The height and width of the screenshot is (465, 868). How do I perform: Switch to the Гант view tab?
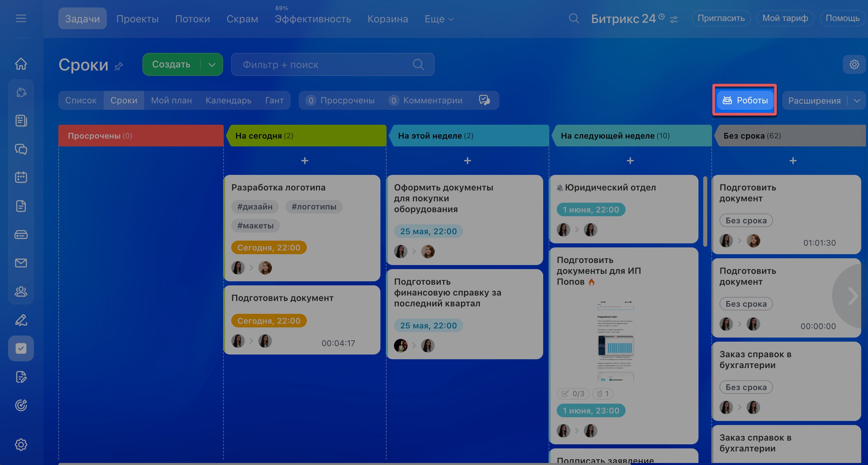[274, 100]
